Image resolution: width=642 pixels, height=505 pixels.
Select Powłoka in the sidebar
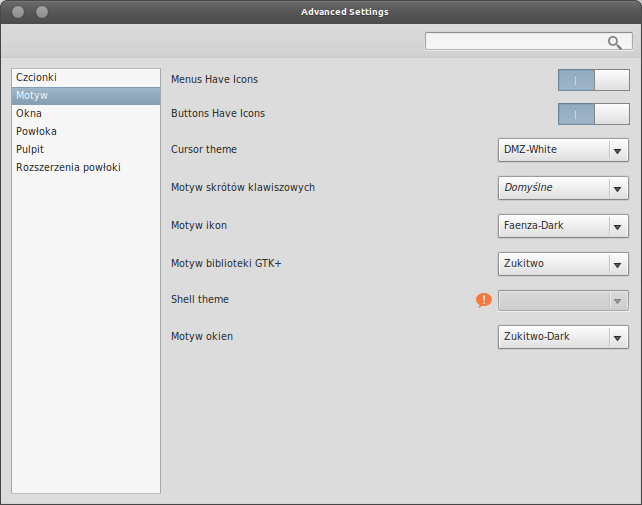86,131
